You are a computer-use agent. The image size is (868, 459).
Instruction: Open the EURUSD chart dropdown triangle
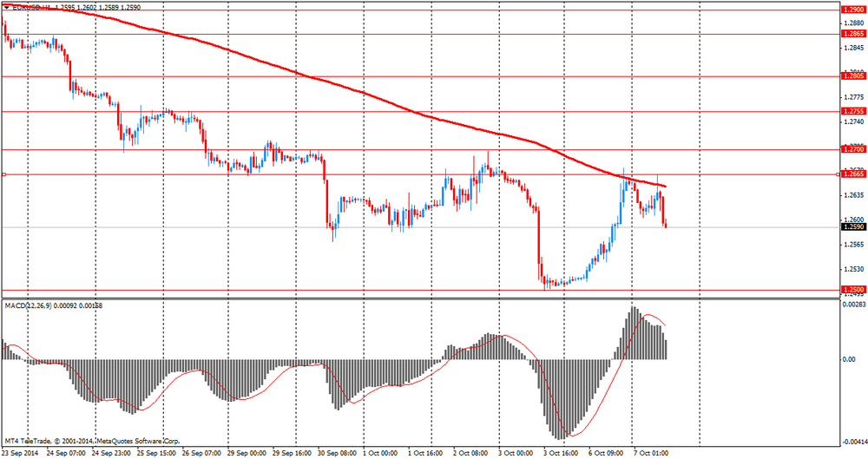(x=6, y=8)
